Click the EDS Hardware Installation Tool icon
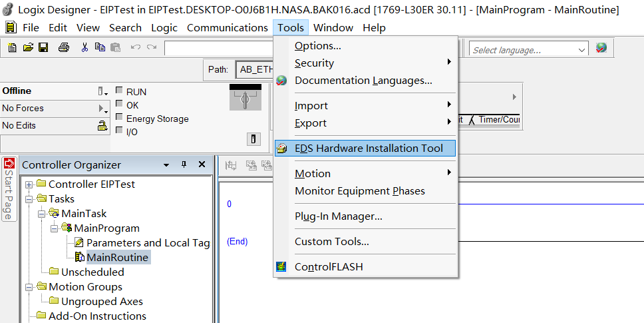644x323 pixels. pyautogui.click(x=281, y=149)
